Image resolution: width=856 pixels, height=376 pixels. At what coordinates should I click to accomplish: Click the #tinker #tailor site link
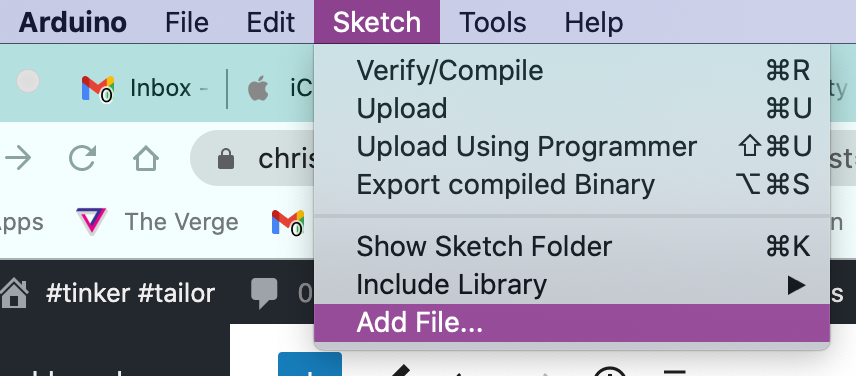click(130, 294)
